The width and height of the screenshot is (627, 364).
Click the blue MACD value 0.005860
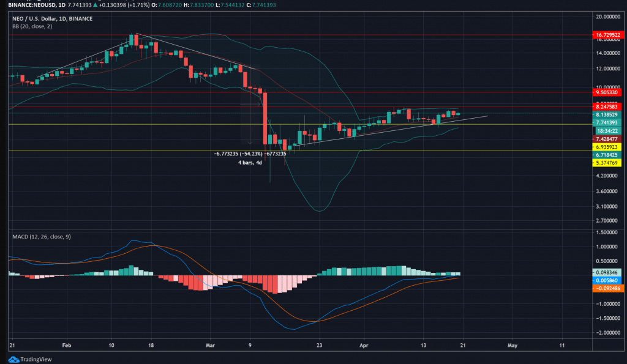pos(607,280)
